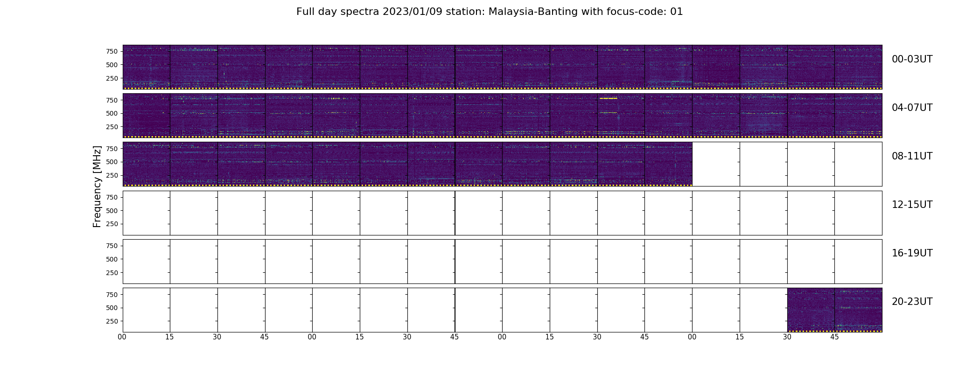Image resolution: width=980 pixels, height=373 pixels.
Task: Select the 250 tick in the 12-15UT row
Action: pyautogui.click(x=112, y=224)
